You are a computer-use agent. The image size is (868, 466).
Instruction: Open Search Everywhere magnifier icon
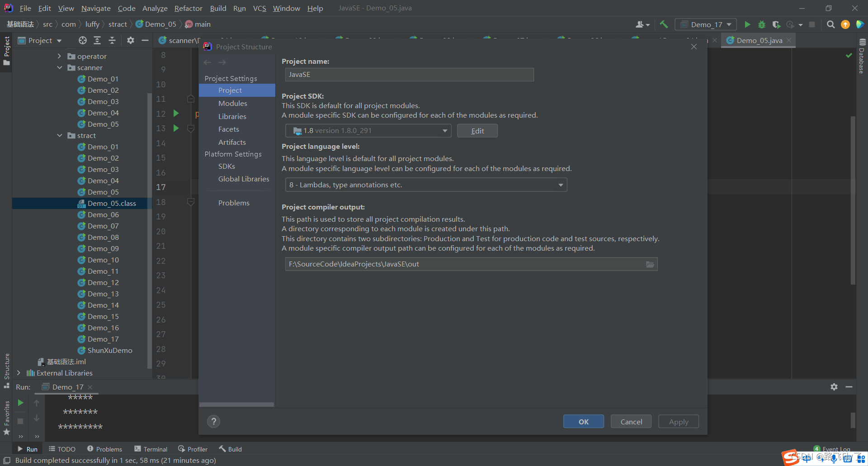coord(830,24)
